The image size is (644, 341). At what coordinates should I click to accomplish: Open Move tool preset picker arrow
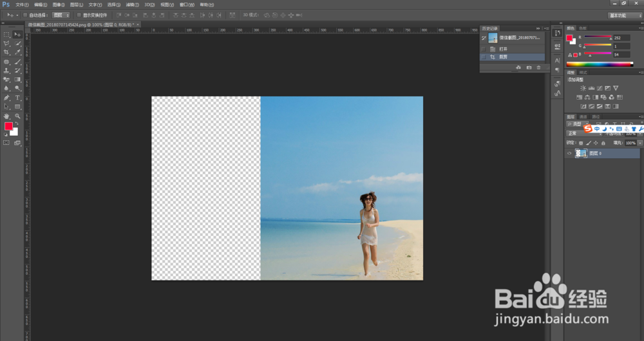tap(17, 15)
